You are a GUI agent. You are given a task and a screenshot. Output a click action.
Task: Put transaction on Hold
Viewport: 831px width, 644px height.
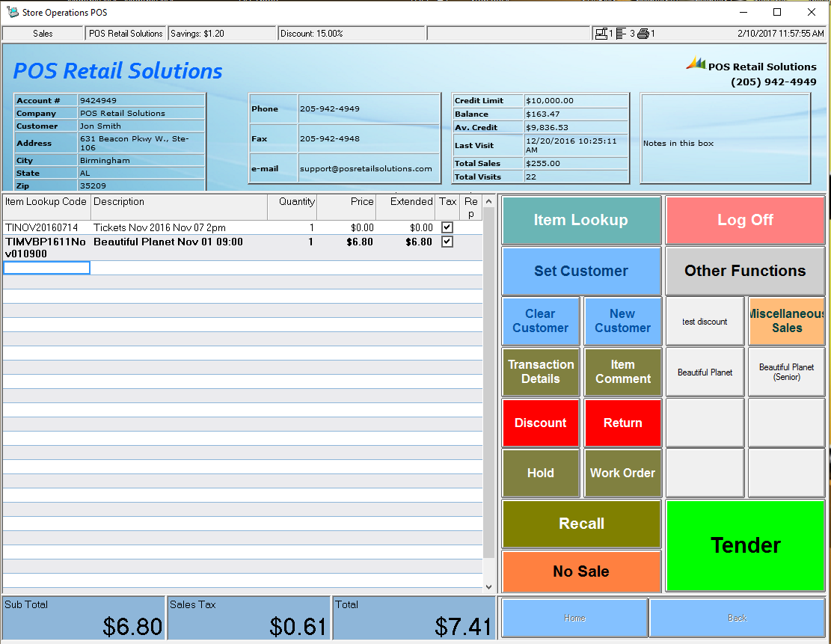(541, 473)
